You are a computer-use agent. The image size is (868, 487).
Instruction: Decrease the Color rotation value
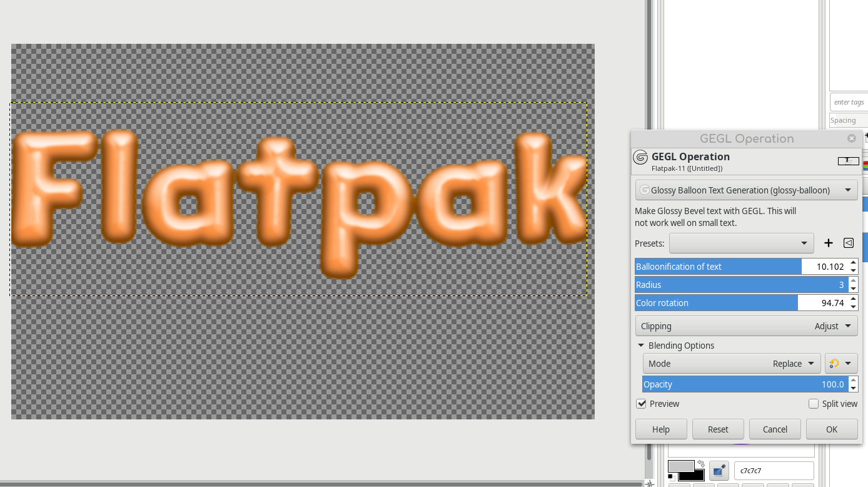coord(854,307)
